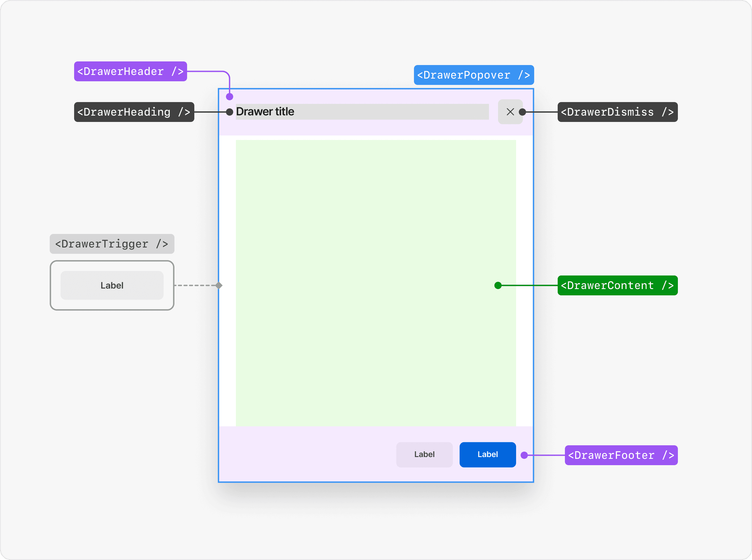Select the DrawerFooter purple tag
Viewport: 752px width, 560px height.
[621, 455]
